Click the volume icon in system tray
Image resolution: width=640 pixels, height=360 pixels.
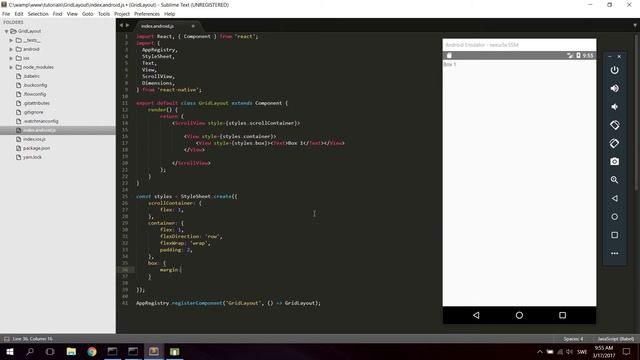tap(570, 352)
